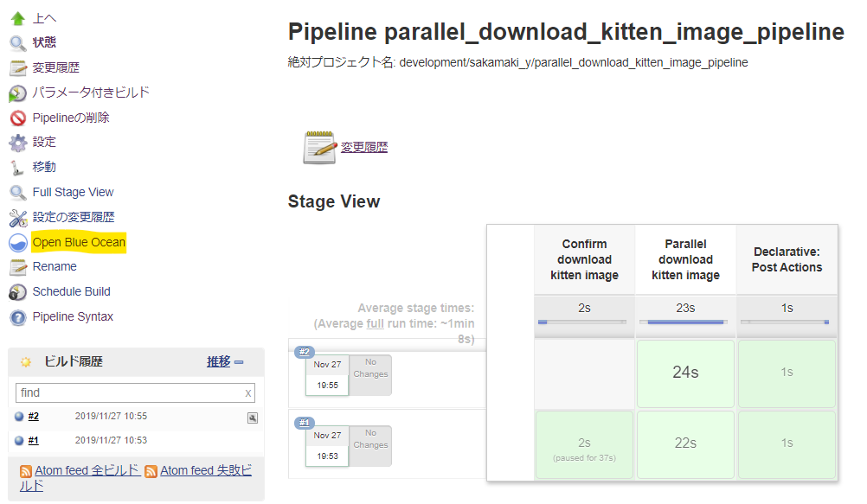This screenshot has height=504, width=867.
Task: Click the 24s Parallel download stage cell
Action: click(x=685, y=373)
